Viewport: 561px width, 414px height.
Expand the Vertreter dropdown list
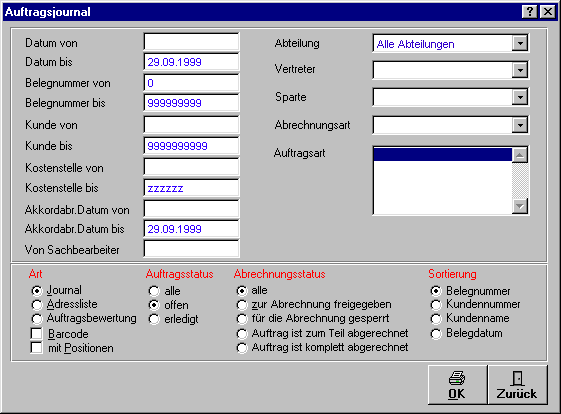click(x=520, y=70)
